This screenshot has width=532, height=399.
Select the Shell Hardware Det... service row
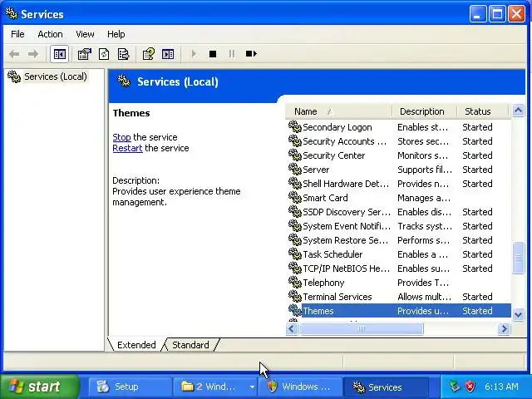pyautogui.click(x=399, y=184)
